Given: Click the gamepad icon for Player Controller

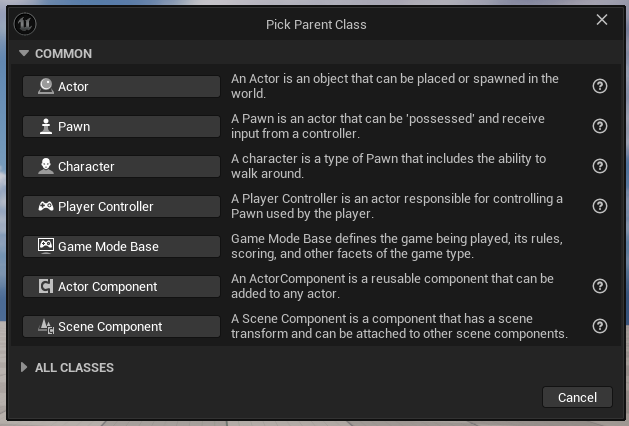Looking at the screenshot, I should [46, 206].
